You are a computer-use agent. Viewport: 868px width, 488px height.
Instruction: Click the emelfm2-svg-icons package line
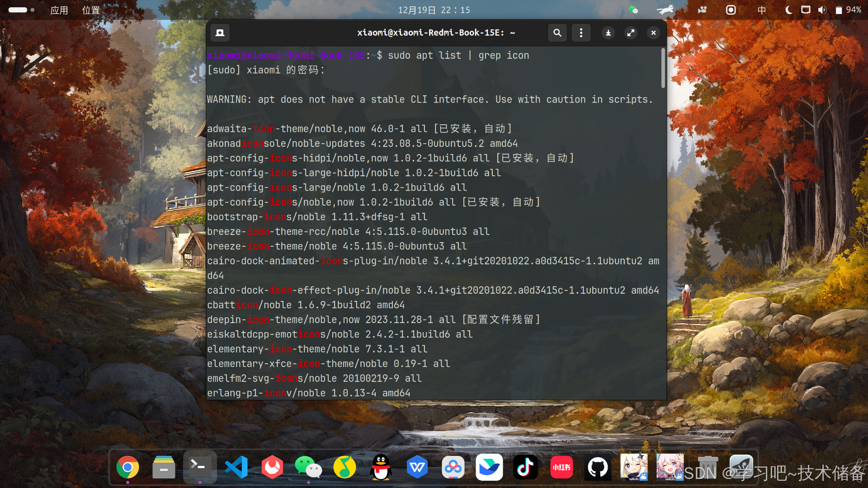pos(314,378)
